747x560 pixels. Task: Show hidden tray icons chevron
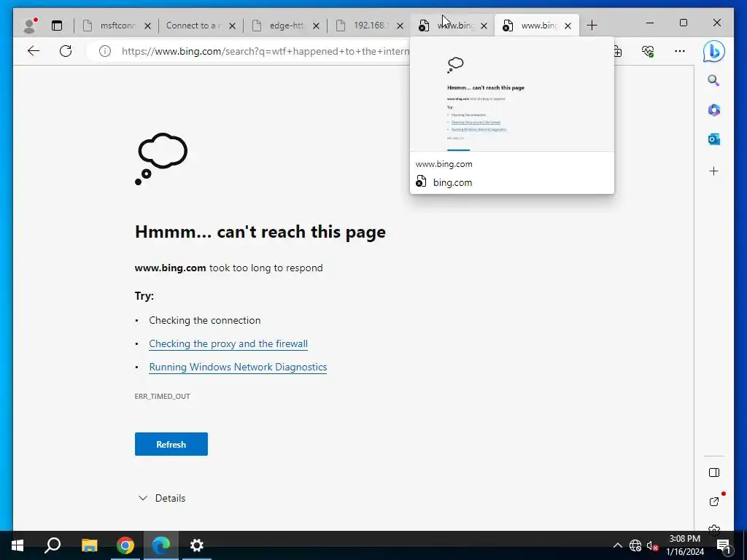pyautogui.click(x=617, y=545)
